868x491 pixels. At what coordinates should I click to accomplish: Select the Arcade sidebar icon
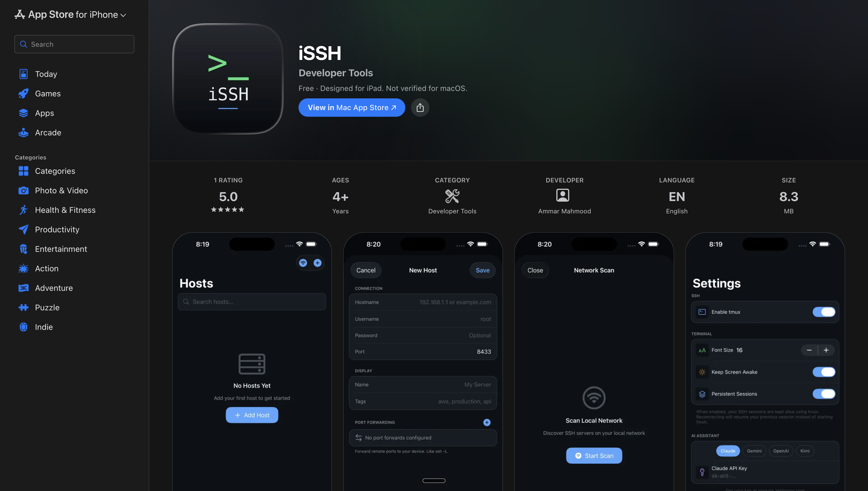pyautogui.click(x=23, y=132)
